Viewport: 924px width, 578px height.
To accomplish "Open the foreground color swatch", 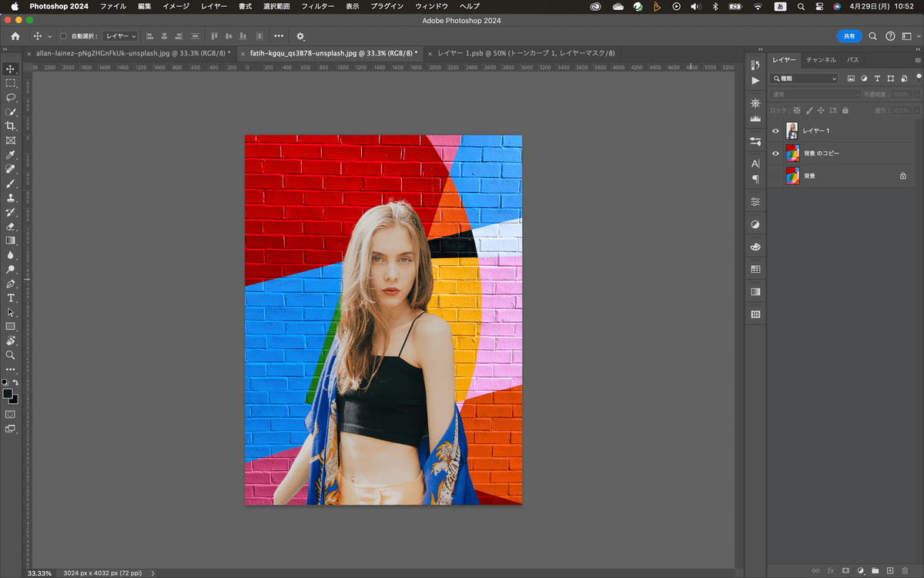I will pyautogui.click(x=8, y=394).
